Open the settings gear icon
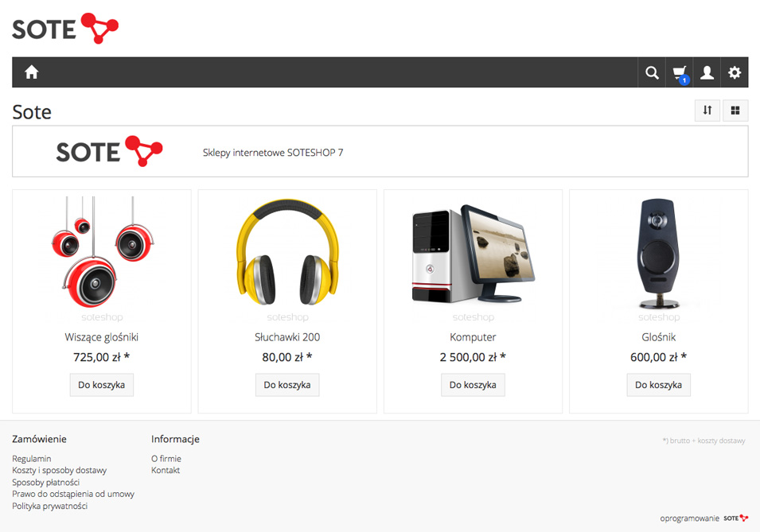This screenshot has height=532, width=760. (735, 72)
